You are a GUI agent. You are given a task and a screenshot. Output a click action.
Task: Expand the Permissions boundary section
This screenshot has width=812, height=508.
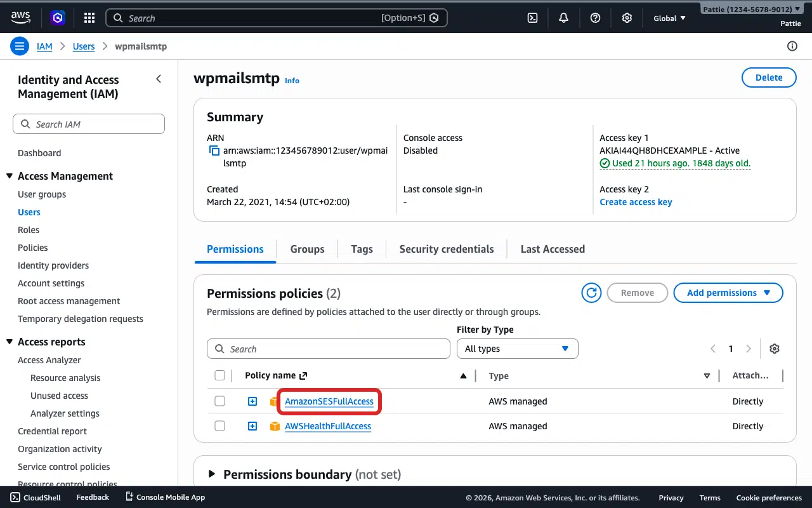212,474
